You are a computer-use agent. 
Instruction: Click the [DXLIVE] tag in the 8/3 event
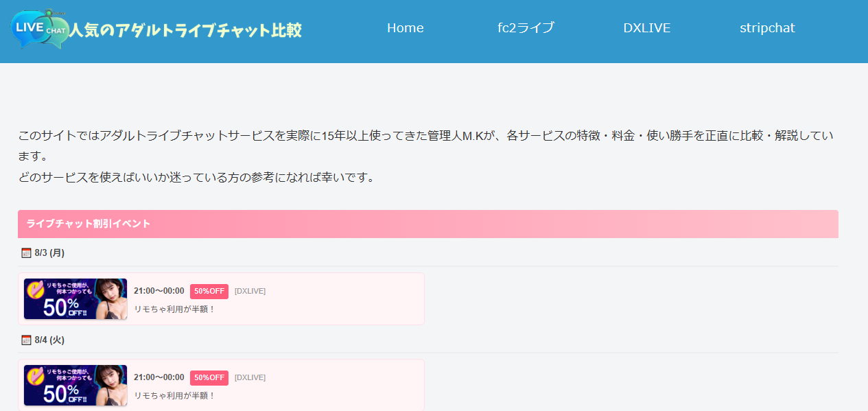[250, 291]
